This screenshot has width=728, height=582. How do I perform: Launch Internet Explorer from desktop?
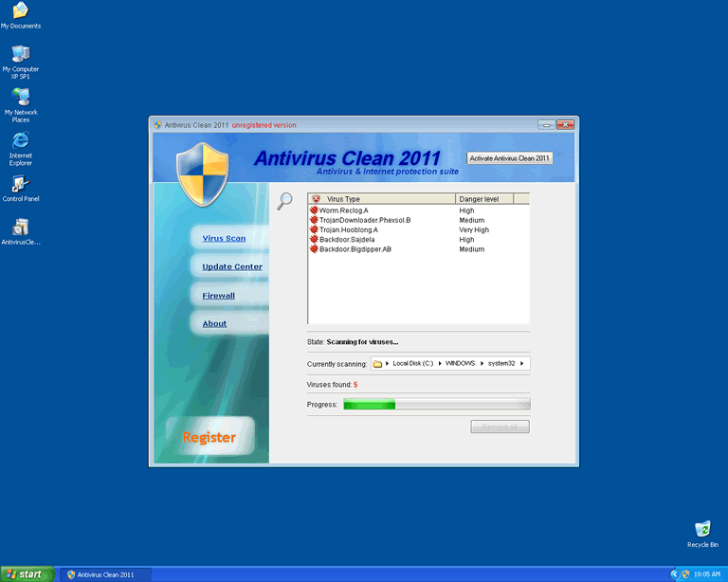pyautogui.click(x=20, y=140)
